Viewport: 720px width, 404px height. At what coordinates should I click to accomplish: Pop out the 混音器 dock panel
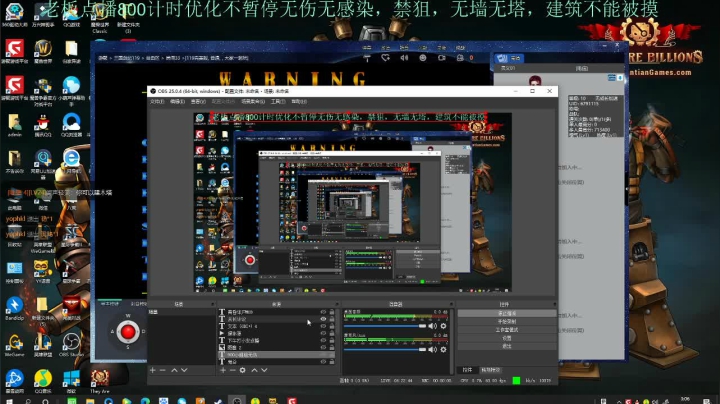tap(451, 304)
